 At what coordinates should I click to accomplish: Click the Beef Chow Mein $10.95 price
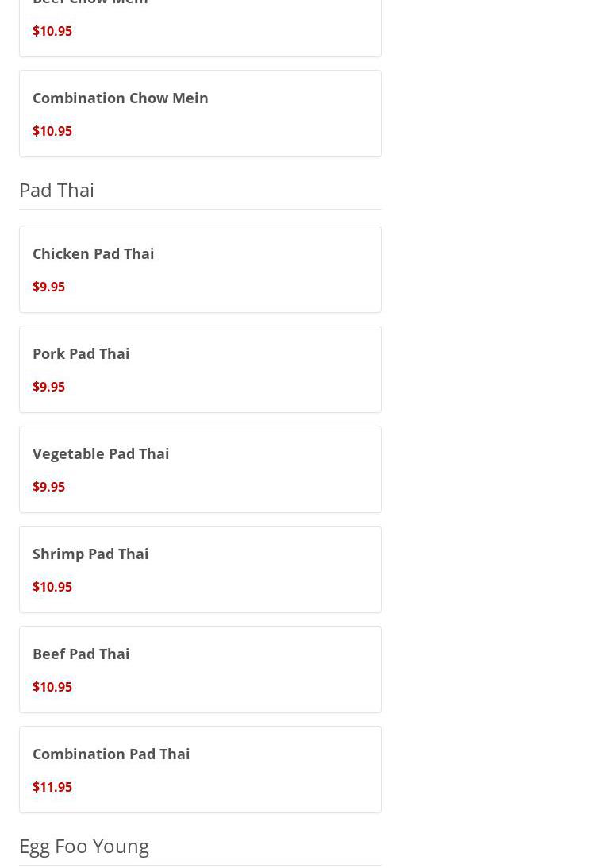[x=52, y=31]
